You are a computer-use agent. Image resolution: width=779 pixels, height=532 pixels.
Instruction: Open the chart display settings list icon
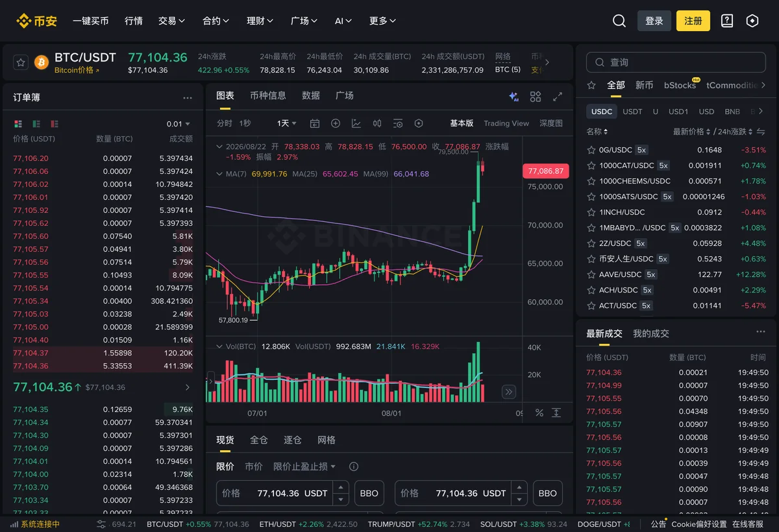pyautogui.click(x=398, y=123)
